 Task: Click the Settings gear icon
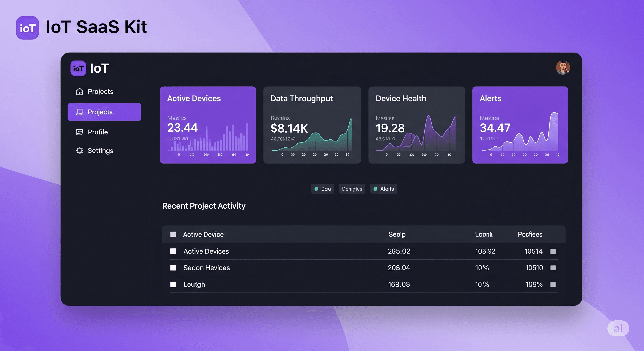(x=80, y=151)
